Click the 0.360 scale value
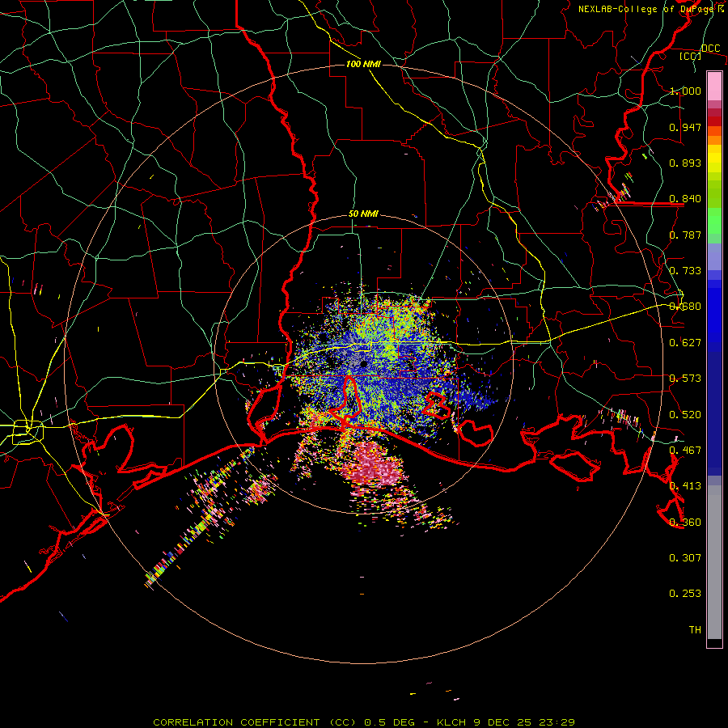This screenshot has width=728, height=728. 685,523
